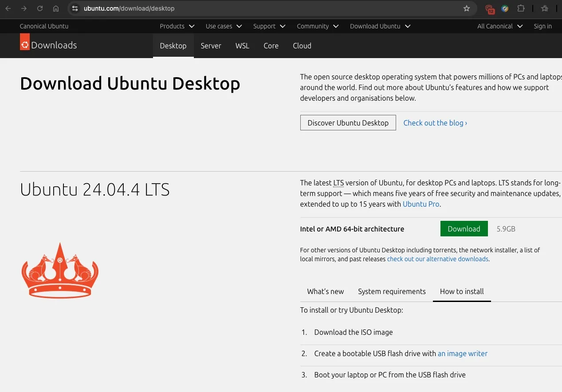Expand the Support dropdown menu
Image resolution: width=562 pixels, height=392 pixels.
(269, 26)
